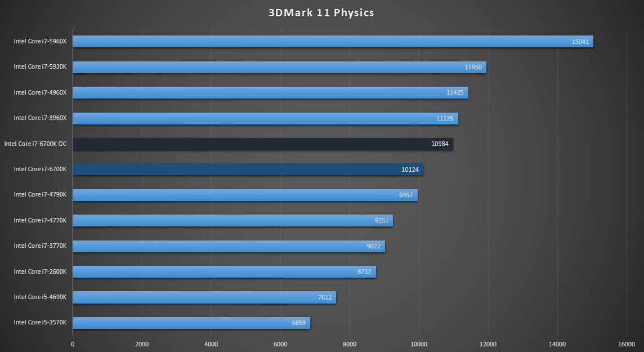This screenshot has height=352, width=644.
Task: Click the Intel Core i7-4960X label
Action: coord(41,92)
